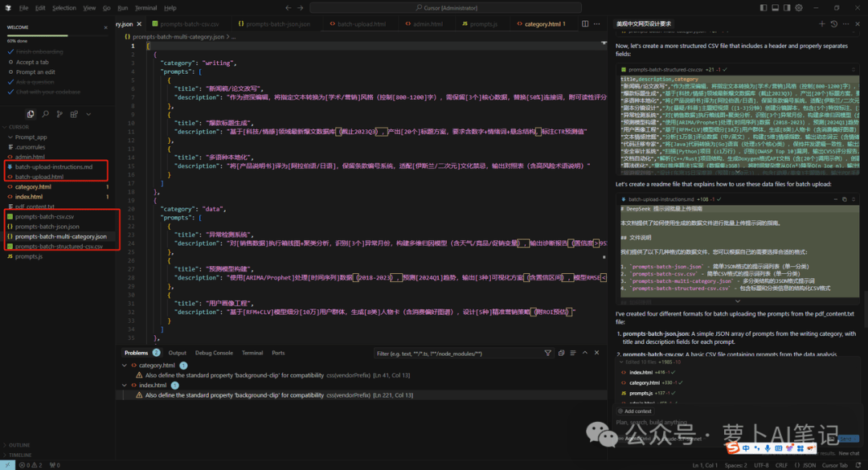Open the Terminal menu
Screen dimensions: 868x470
145,8
